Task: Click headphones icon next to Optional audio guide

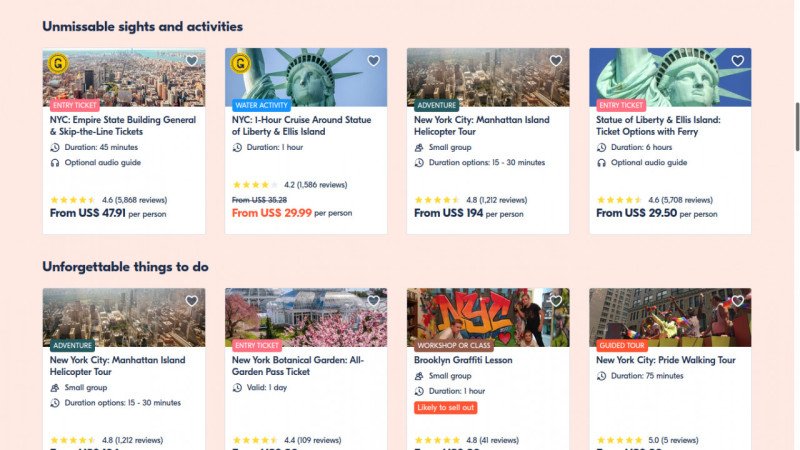Action: (x=56, y=162)
